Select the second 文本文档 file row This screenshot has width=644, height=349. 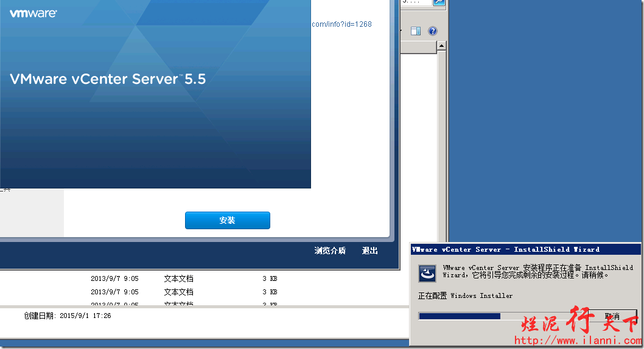(178, 292)
